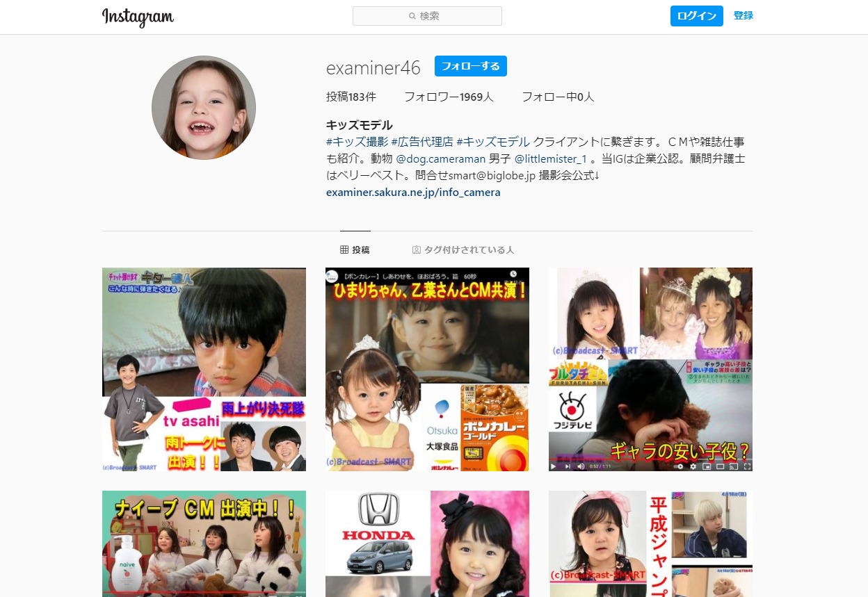Open the tv asahi 雨トーク post
This screenshot has height=597, width=868.
point(204,369)
